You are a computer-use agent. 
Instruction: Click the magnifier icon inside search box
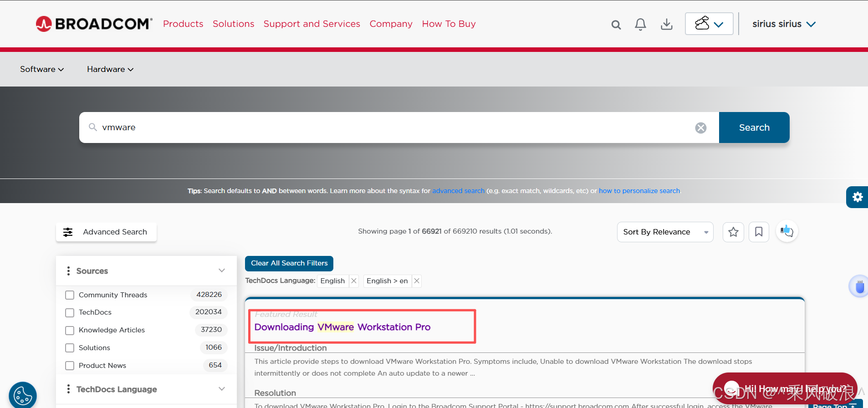tap(92, 127)
